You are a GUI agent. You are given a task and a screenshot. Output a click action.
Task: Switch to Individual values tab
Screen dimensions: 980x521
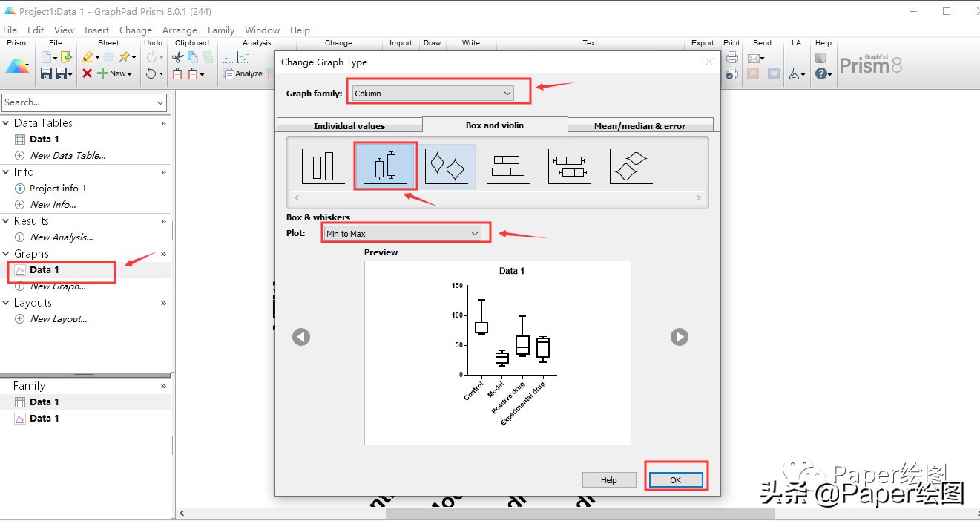click(349, 125)
